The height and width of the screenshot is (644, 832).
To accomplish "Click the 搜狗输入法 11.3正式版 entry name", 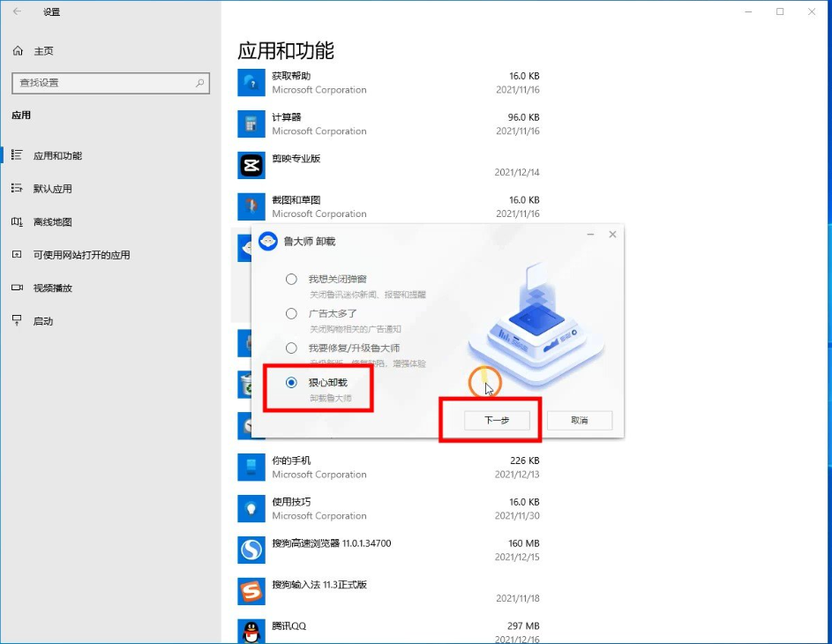I will (x=319, y=585).
